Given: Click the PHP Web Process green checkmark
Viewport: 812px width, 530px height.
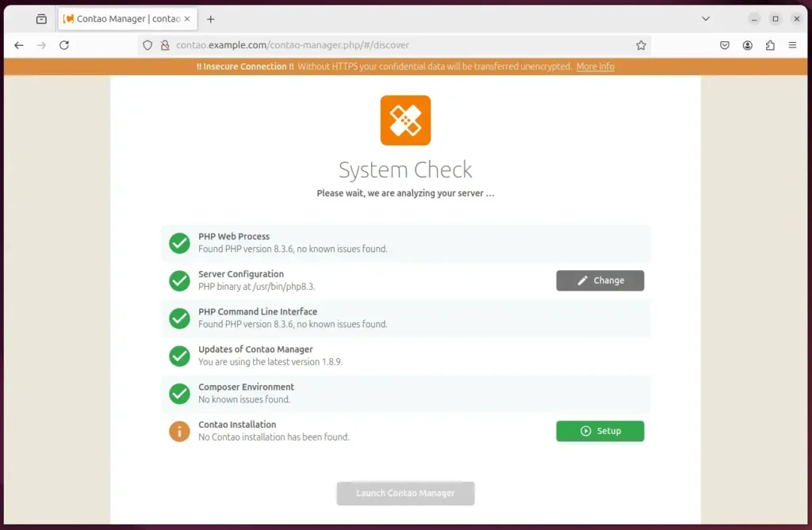Looking at the screenshot, I should pyautogui.click(x=180, y=243).
